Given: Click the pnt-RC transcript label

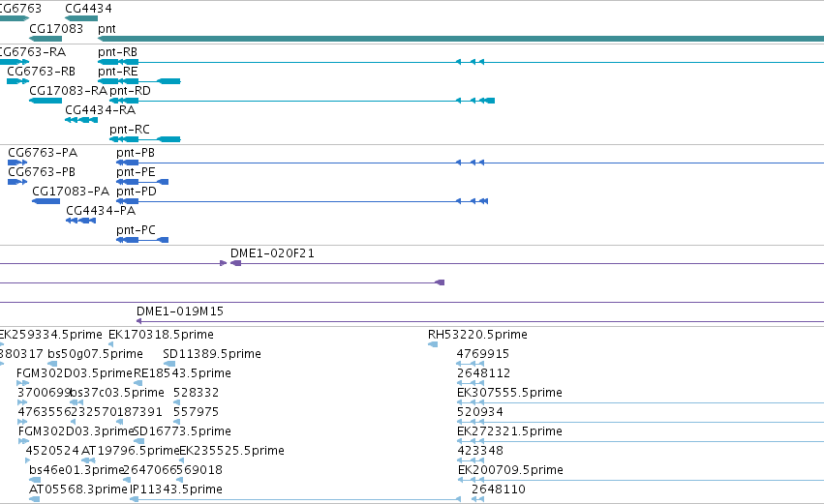Looking at the screenshot, I should point(130,130).
